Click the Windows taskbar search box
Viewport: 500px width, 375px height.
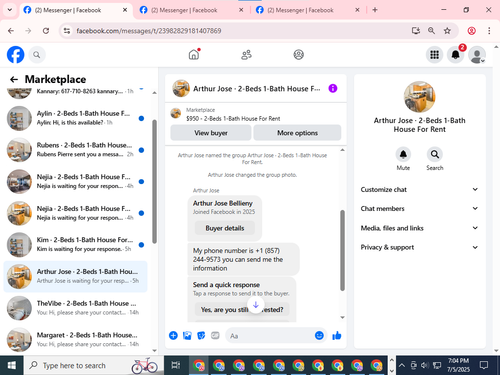[x=94, y=365]
